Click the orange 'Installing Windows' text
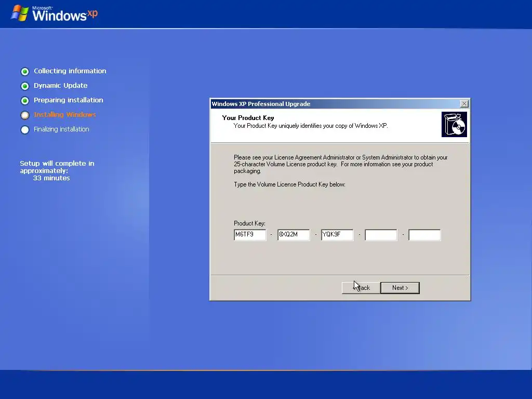 [65, 115]
